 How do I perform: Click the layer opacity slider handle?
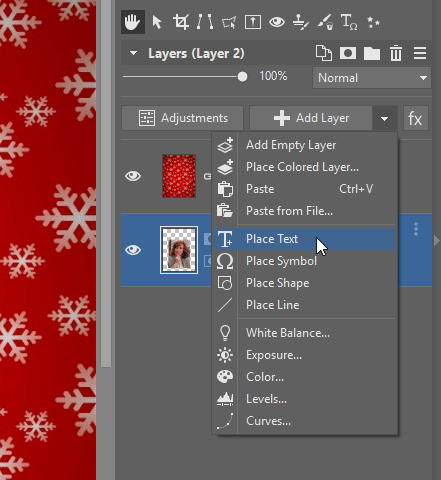tap(242, 77)
